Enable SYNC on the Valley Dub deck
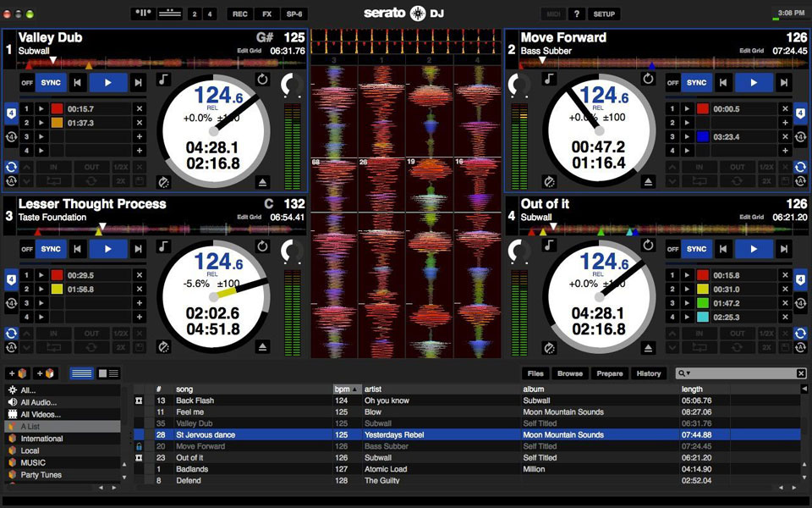812x508 pixels. pyautogui.click(x=51, y=83)
